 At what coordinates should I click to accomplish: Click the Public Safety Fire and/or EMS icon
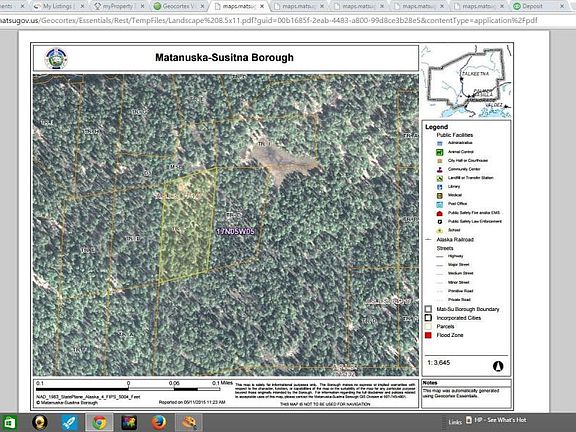(x=439, y=213)
